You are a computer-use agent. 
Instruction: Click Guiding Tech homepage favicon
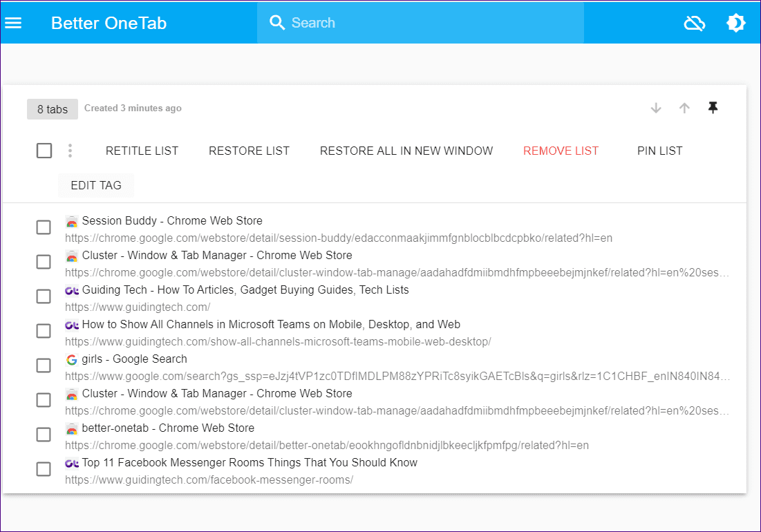(x=72, y=291)
